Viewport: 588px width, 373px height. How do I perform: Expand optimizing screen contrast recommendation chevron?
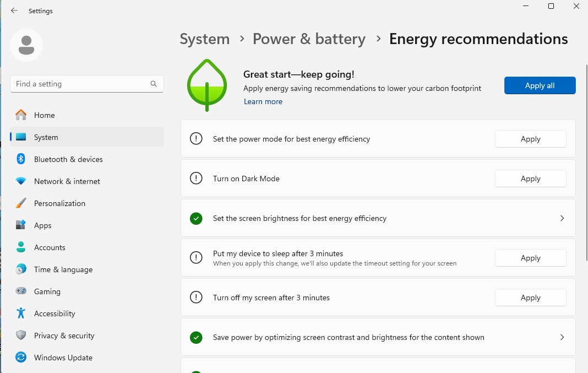[562, 337]
